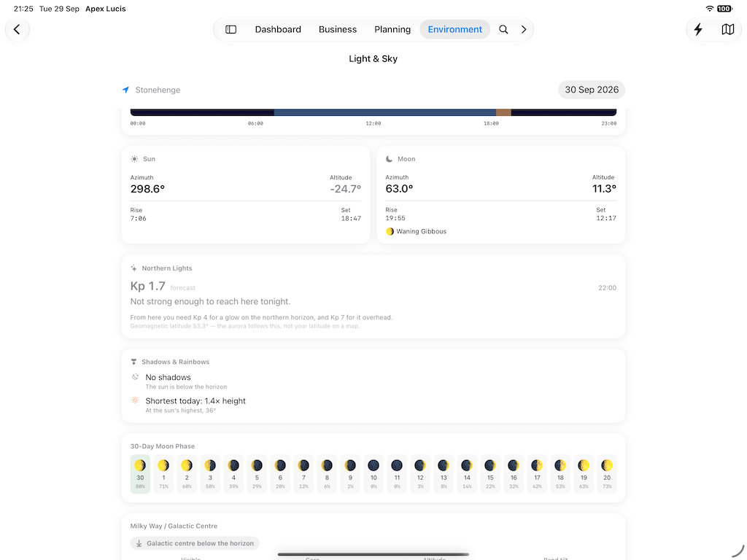Click the moon altitude 11.3° value
The image size is (747, 560).
(604, 189)
